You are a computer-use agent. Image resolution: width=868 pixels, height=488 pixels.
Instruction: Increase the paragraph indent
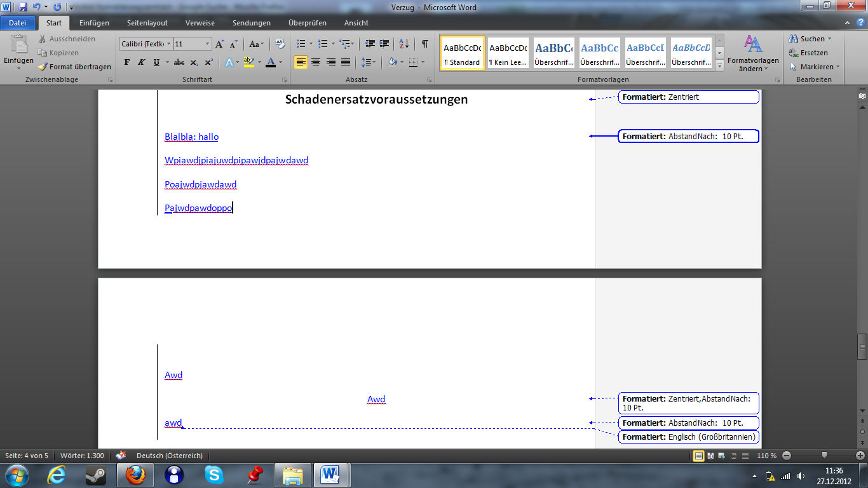[384, 44]
